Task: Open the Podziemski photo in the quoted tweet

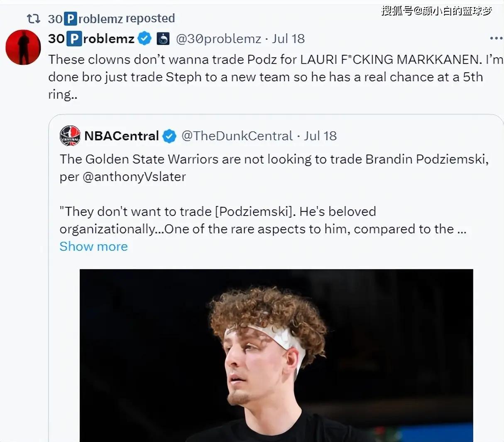Action: [276, 356]
